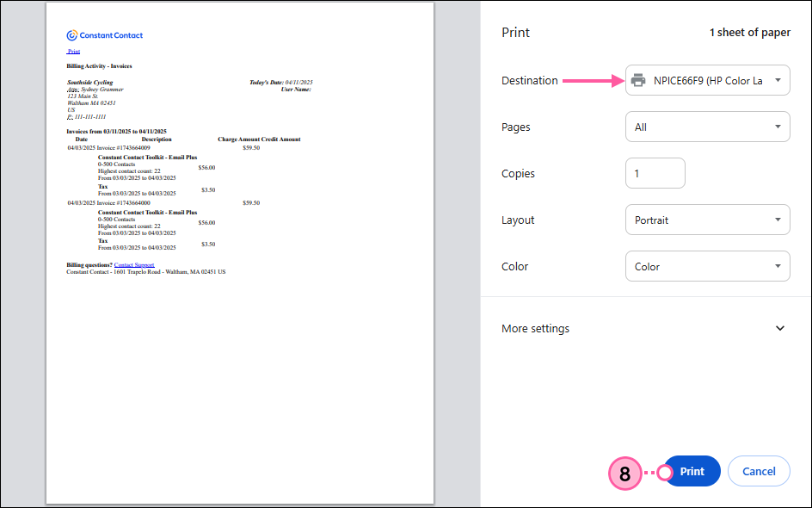
Task: Click the Cancel button
Action: 759,471
